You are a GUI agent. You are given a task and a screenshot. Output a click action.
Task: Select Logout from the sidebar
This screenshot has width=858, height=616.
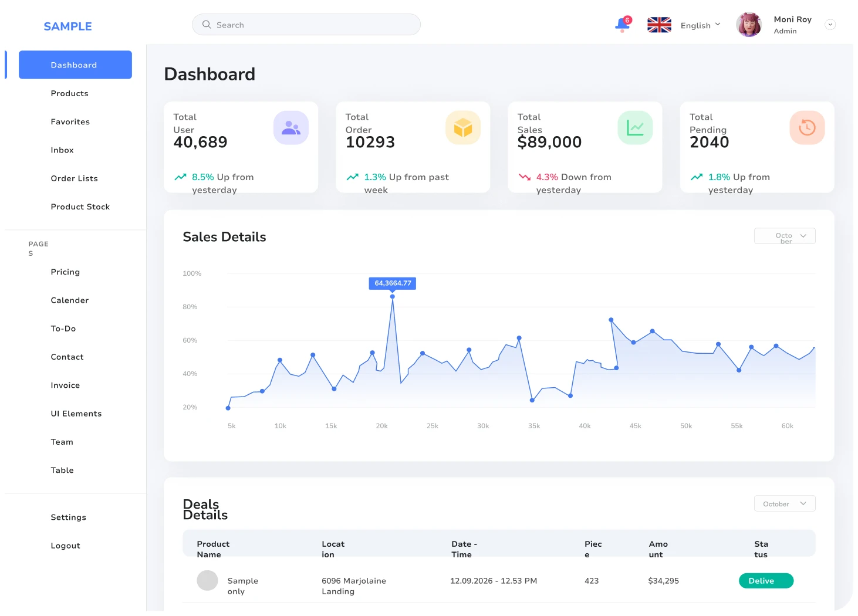click(65, 546)
